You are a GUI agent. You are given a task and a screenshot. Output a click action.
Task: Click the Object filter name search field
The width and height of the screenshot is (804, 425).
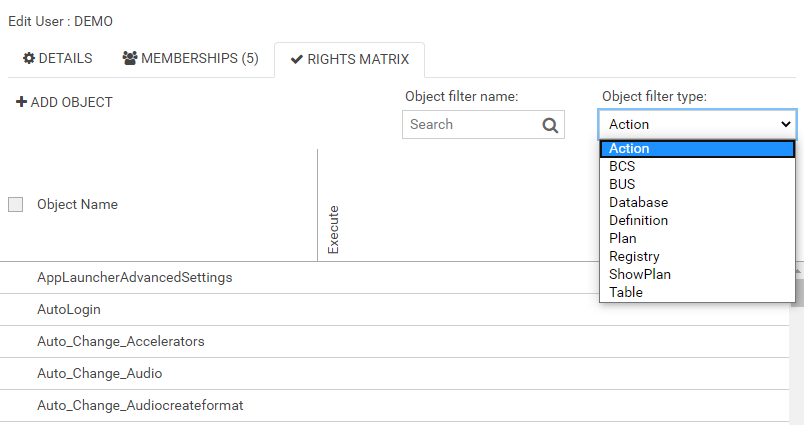point(471,125)
